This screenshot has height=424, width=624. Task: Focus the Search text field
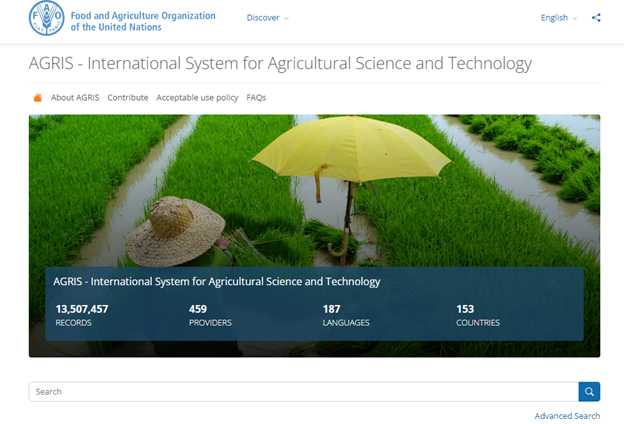[304, 392]
